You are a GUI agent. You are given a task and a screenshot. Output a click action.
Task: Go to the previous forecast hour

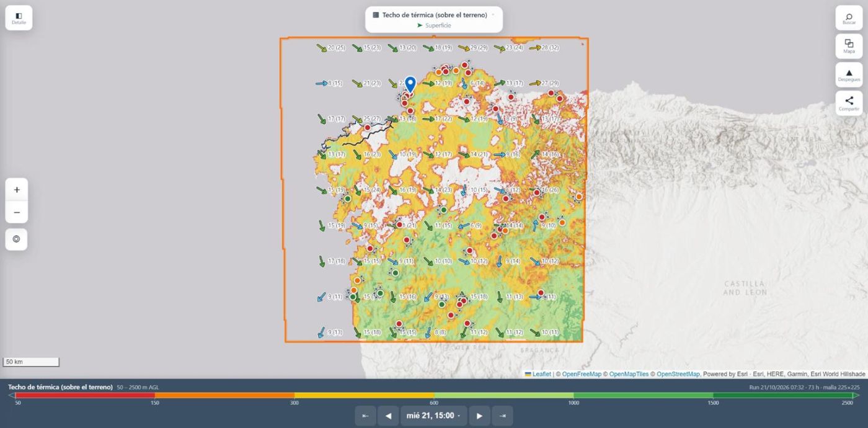[x=388, y=416]
